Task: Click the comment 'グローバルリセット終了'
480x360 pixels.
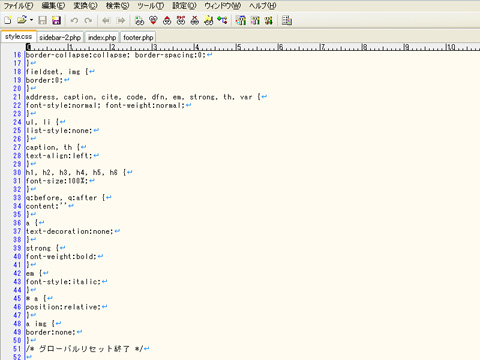Action: pos(84,349)
